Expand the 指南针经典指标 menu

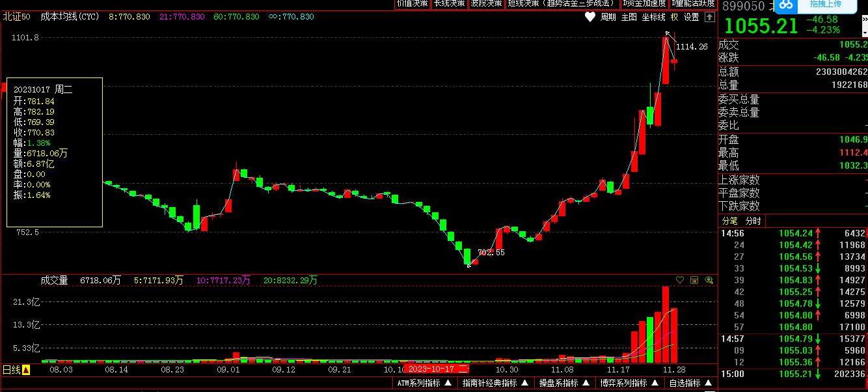[x=495, y=384]
